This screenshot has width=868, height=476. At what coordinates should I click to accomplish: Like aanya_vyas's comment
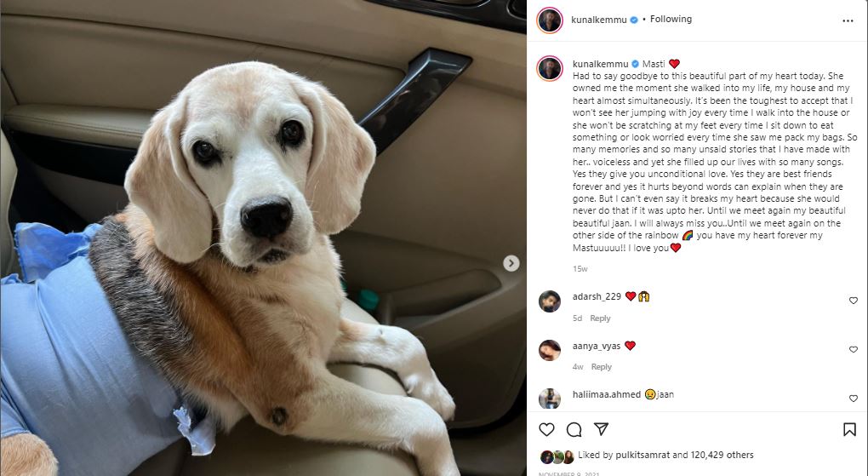(854, 349)
